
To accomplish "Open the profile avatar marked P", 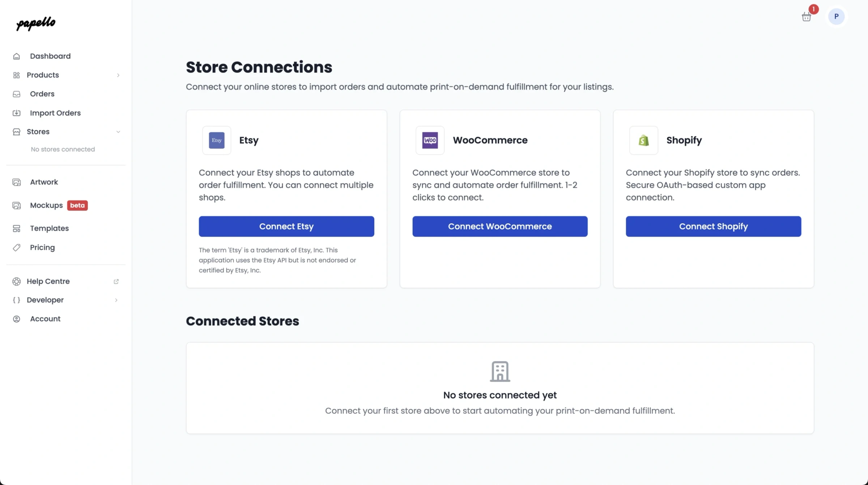I will tap(836, 16).
